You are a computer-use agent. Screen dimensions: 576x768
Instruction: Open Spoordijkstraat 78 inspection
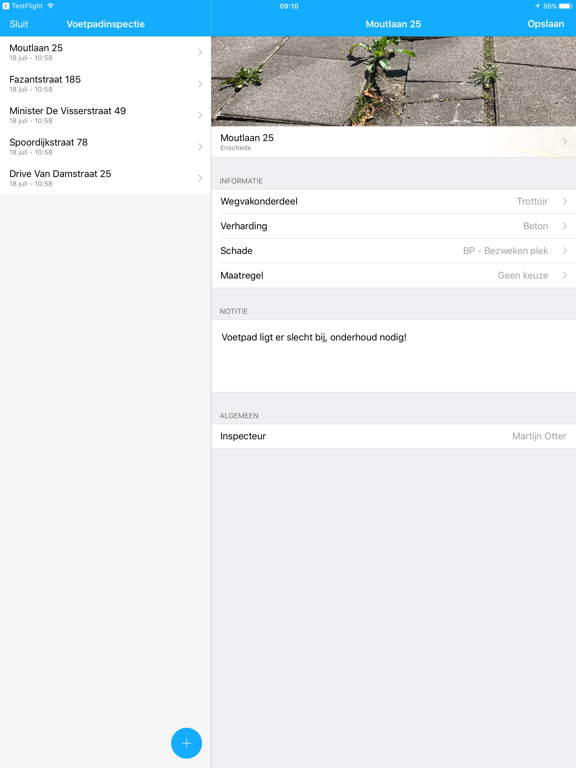(105, 146)
